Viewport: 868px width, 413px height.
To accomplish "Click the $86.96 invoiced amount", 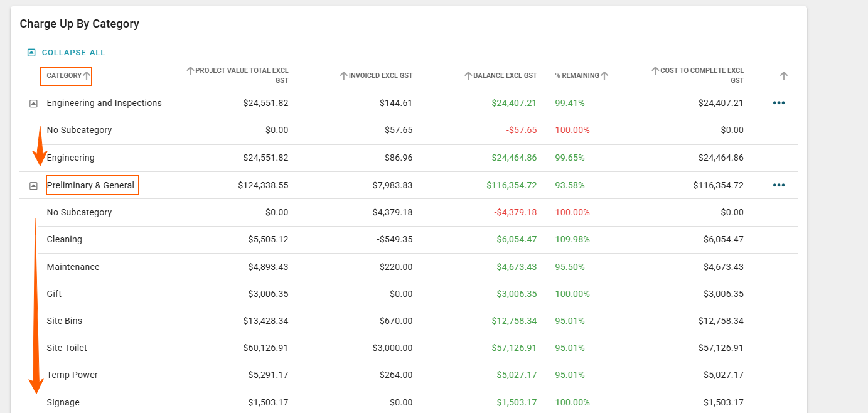I will [x=399, y=158].
